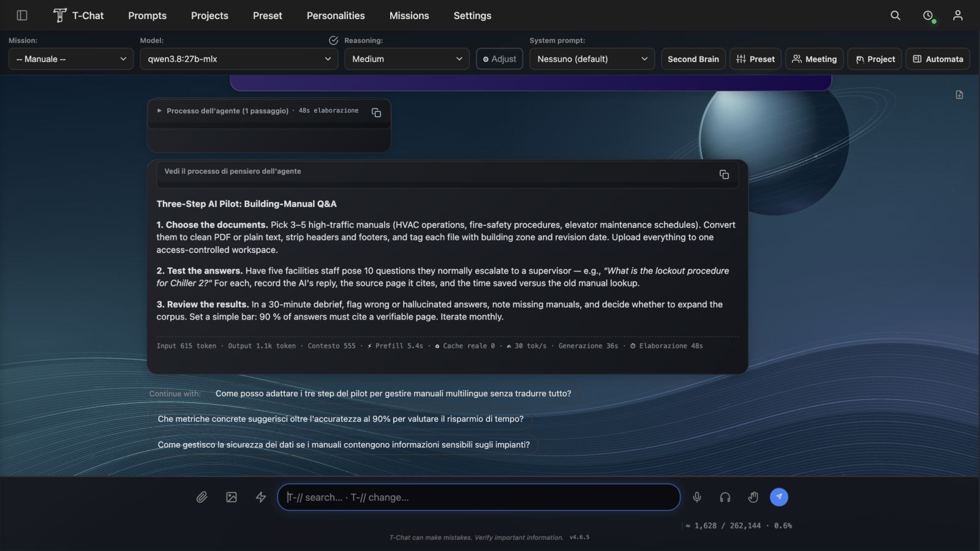The height and width of the screenshot is (551, 980).
Task: Toggle the sidebar panel icon
Action: tap(22, 15)
